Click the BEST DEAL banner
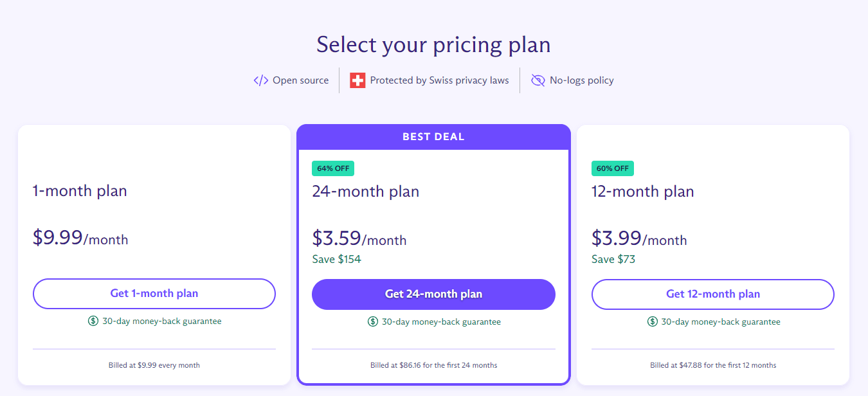This screenshot has height=396, width=868. coord(433,137)
